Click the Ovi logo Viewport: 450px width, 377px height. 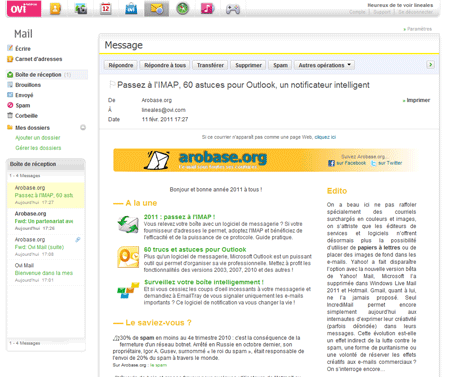pos(24,9)
